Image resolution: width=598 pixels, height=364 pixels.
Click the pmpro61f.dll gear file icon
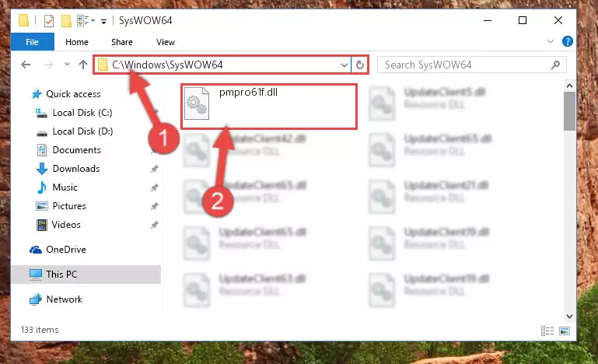pyautogui.click(x=197, y=103)
